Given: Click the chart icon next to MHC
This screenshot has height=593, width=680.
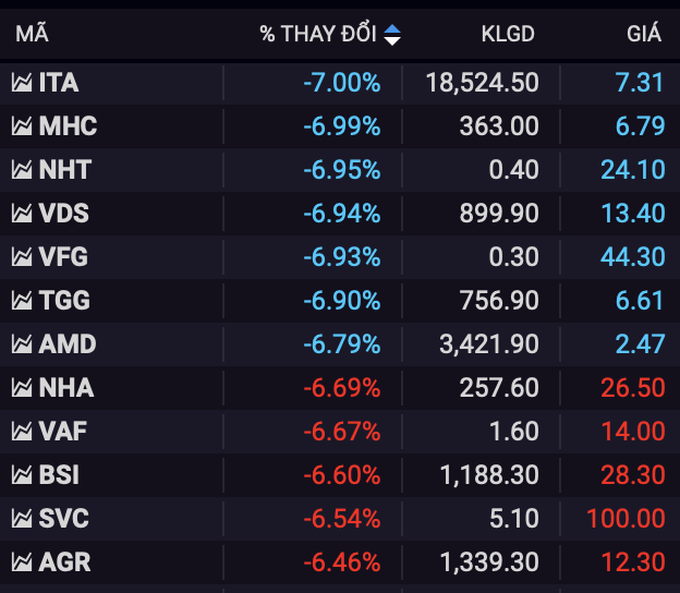Looking at the screenshot, I should point(21,127).
